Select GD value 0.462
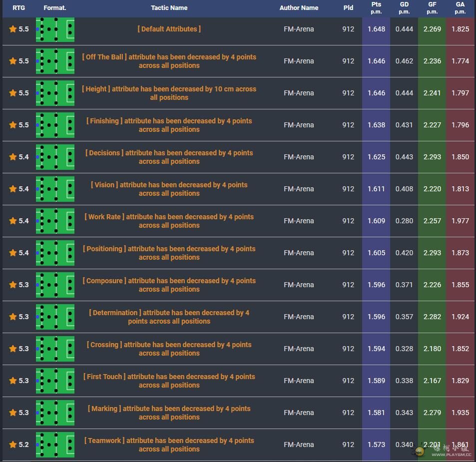 tap(404, 61)
